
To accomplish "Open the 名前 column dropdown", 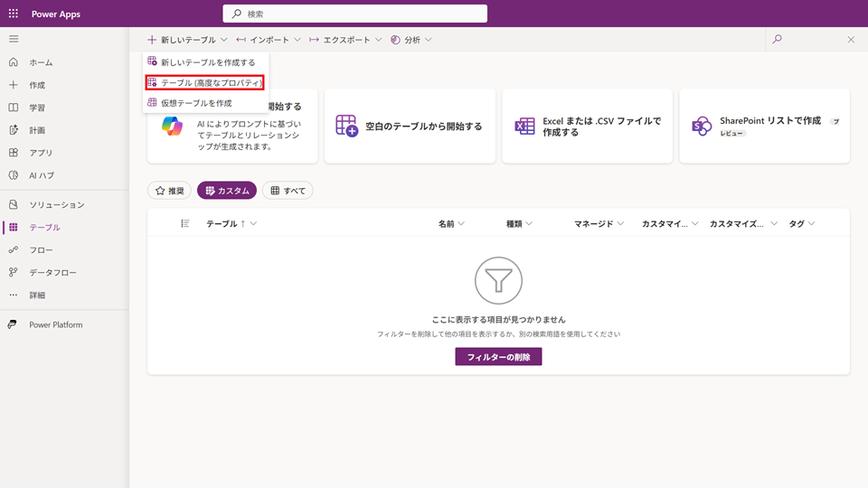I will point(451,223).
